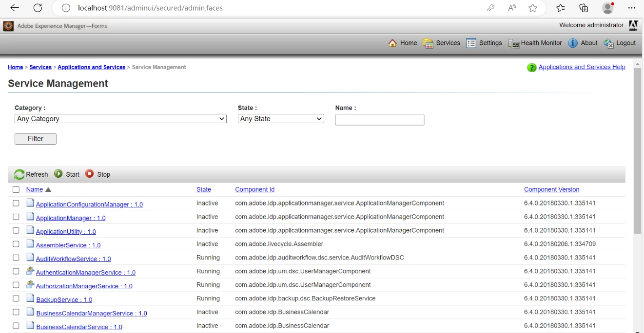Check the AuthenticationManagerService row checkbox
Screen dimensions: 644x333
pyautogui.click(x=16, y=271)
